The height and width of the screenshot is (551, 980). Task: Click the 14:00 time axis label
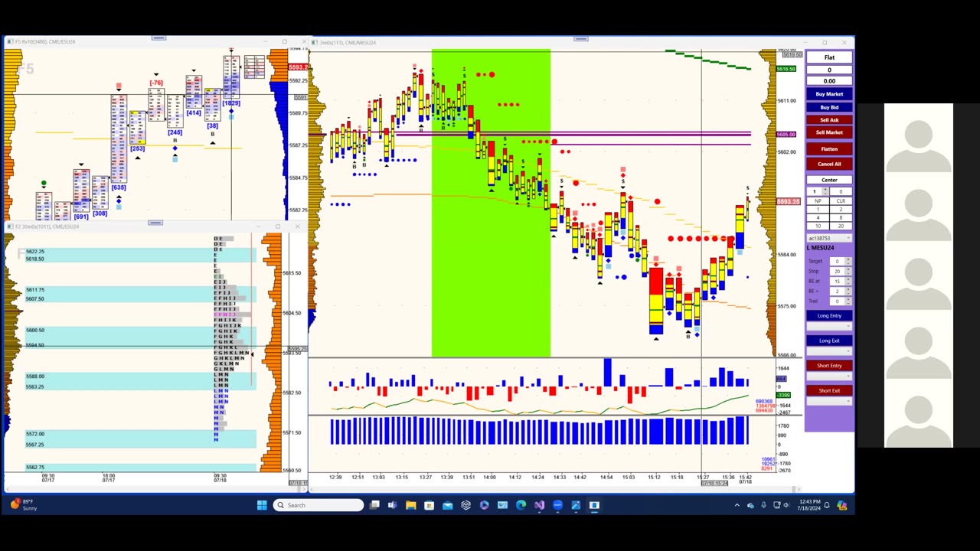[x=489, y=478]
